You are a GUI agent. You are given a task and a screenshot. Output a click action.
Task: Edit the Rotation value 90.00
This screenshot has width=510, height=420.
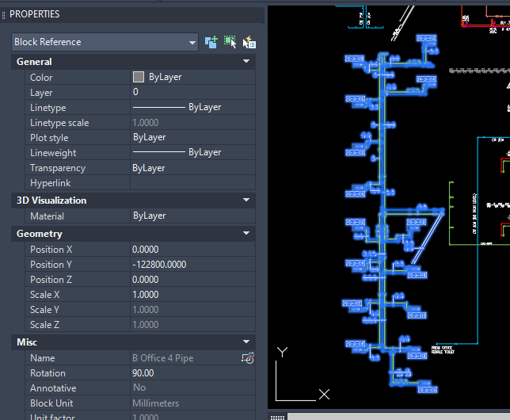click(x=192, y=373)
